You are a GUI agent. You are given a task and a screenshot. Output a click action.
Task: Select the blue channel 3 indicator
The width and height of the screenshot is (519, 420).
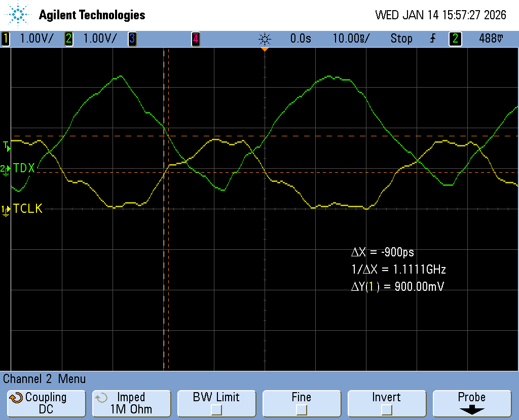coord(132,39)
